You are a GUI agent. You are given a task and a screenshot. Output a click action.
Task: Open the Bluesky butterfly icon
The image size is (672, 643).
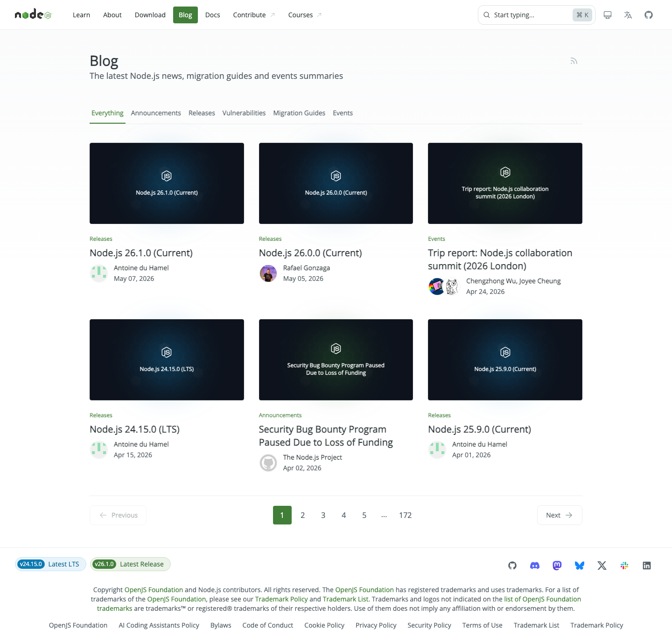[x=580, y=566]
